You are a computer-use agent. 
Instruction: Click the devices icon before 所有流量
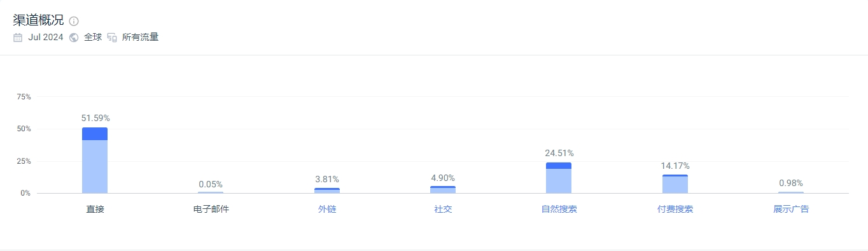112,37
